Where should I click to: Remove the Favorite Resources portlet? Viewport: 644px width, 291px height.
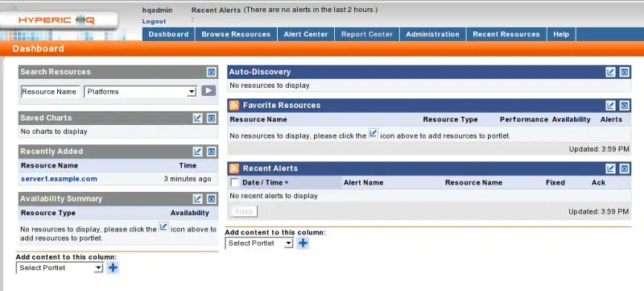pyautogui.click(x=624, y=106)
